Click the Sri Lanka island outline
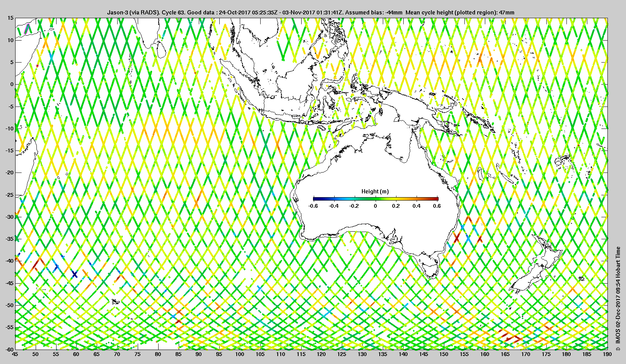This screenshot has width=626, height=364. [x=162, y=50]
